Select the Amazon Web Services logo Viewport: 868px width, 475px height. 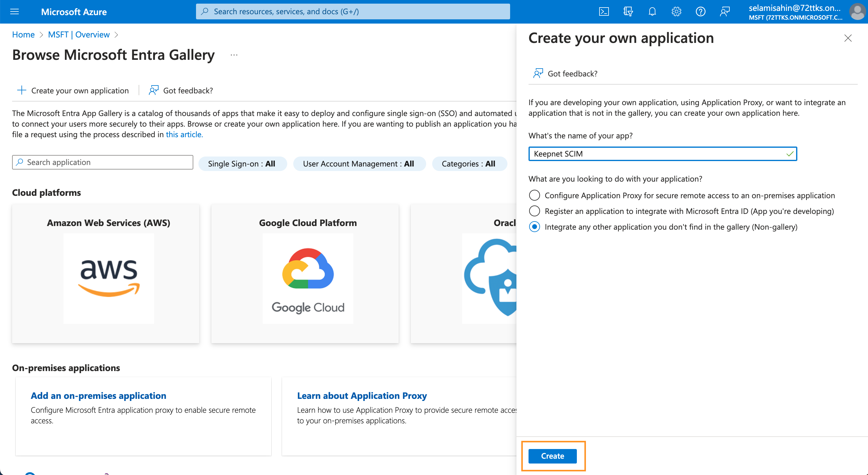pyautogui.click(x=108, y=279)
